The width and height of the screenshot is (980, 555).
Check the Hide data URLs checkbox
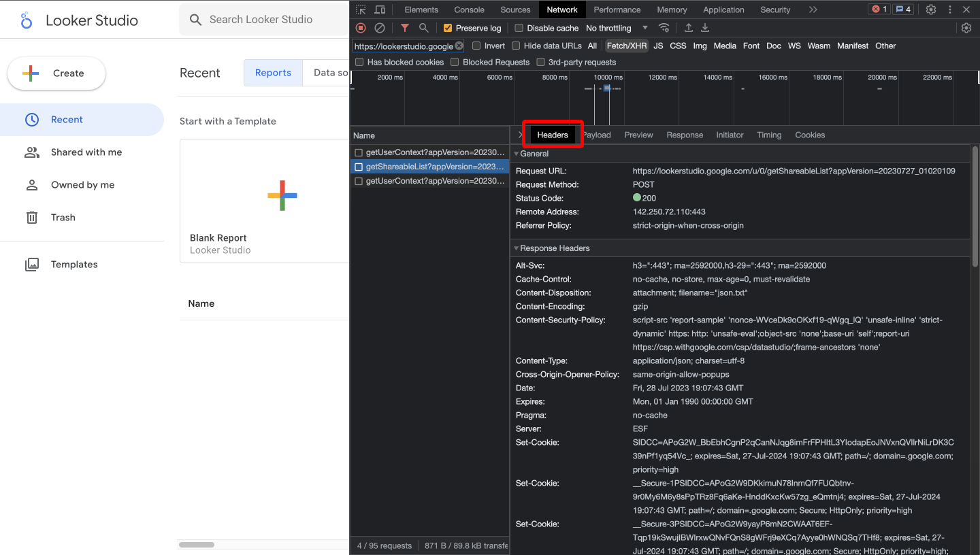(x=517, y=46)
